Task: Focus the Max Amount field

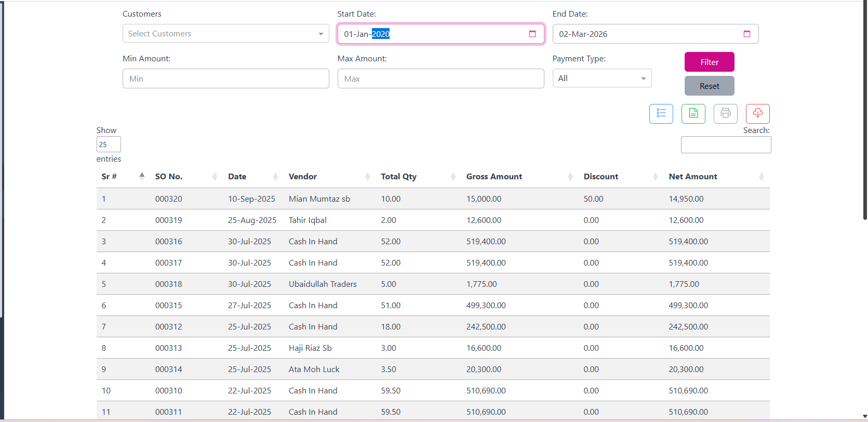Action: pyautogui.click(x=440, y=78)
